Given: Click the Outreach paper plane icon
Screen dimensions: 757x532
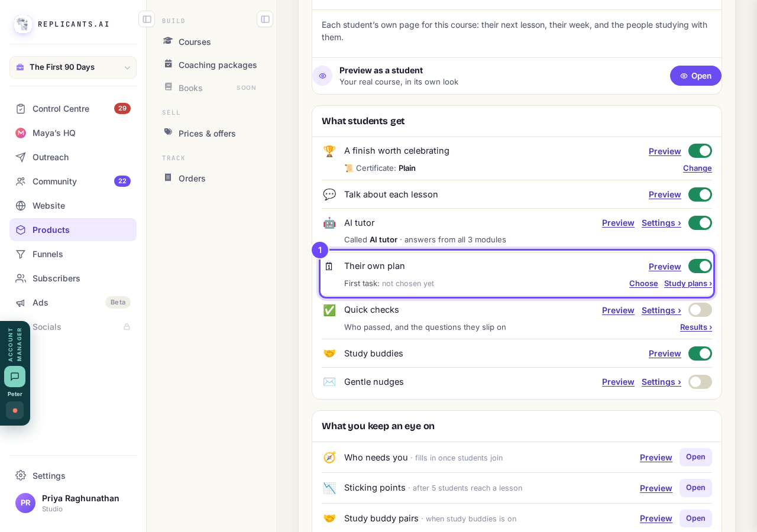Looking at the screenshot, I should tap(21, 157).
